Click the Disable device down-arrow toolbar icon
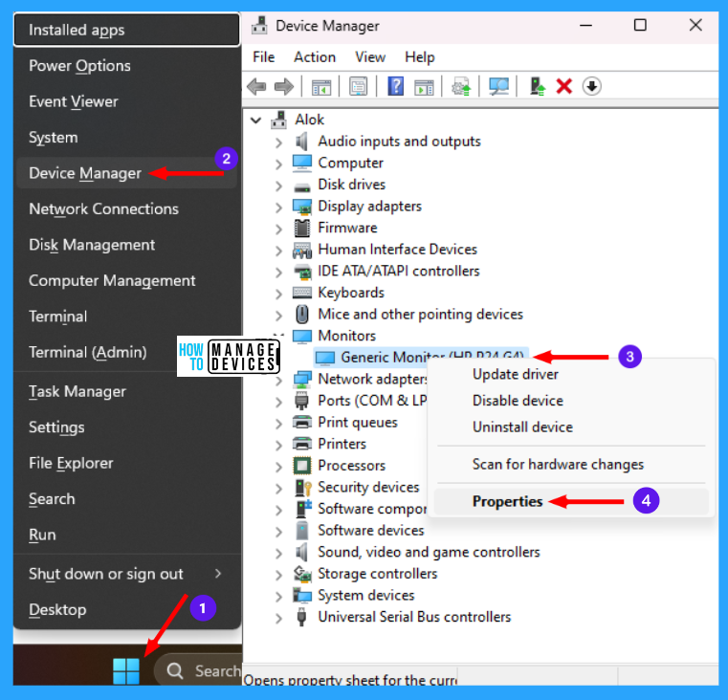 [x=591, y=86]
